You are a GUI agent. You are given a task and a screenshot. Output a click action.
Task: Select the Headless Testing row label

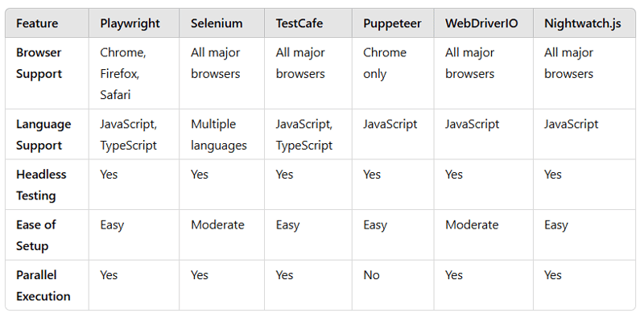click(x=41, y=185)
